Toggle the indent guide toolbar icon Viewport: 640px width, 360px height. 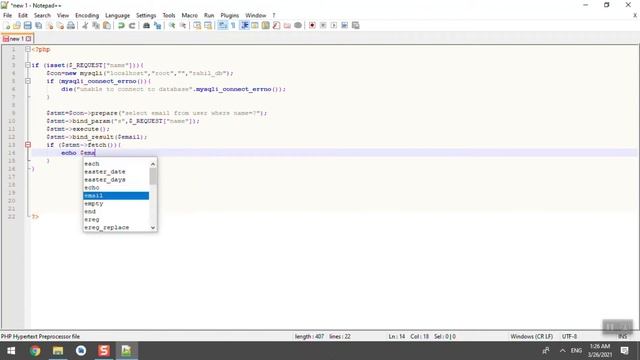coord(244,25)
